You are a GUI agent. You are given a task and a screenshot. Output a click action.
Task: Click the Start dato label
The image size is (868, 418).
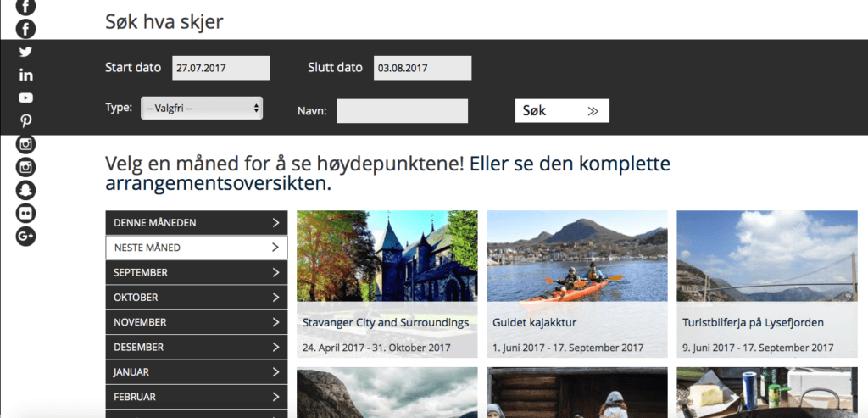133,68
